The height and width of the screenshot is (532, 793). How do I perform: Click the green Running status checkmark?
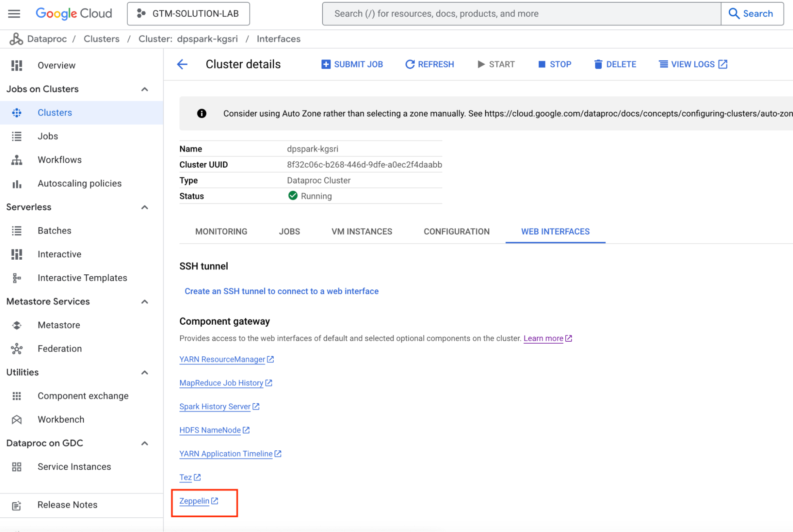click(x=293, y=196)
